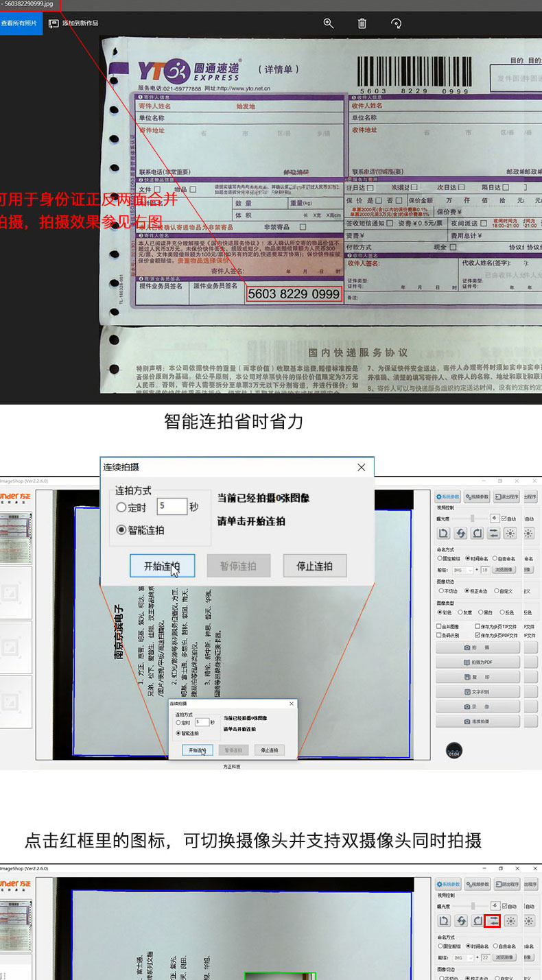
Task: Click seconds field in enlarged 连续拍摄 dialog
Action: (172, 507)
